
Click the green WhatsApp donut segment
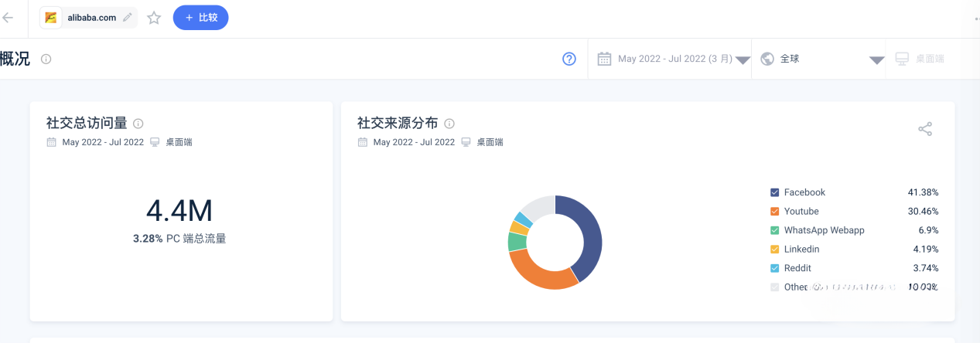517,242
